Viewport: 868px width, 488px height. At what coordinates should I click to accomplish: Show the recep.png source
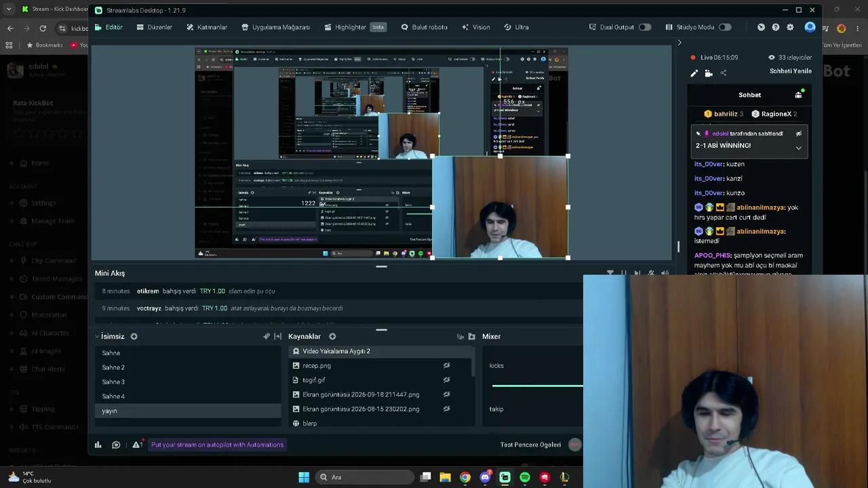tap(446, 365)
